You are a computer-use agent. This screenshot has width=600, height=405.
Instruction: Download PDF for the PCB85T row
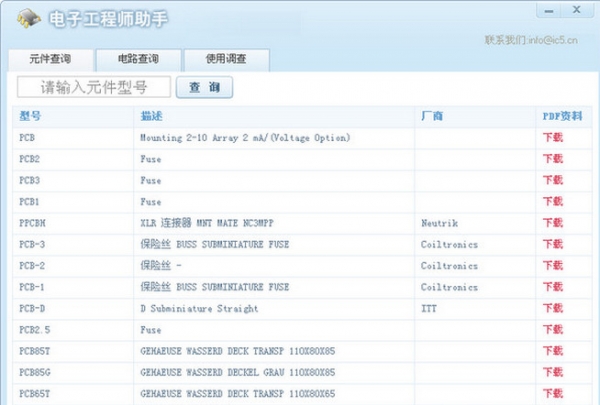(553, 351)
